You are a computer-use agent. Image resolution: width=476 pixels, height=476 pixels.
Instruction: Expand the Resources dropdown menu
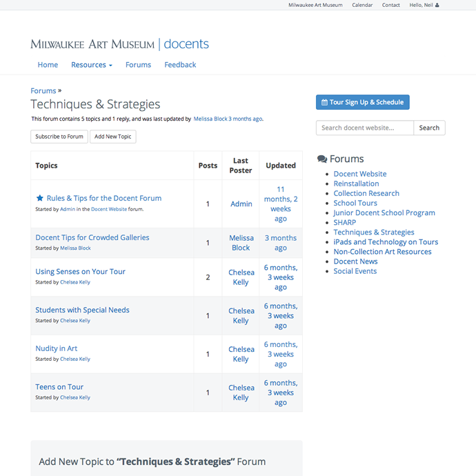pyautogui.click(x=92, y=65)
